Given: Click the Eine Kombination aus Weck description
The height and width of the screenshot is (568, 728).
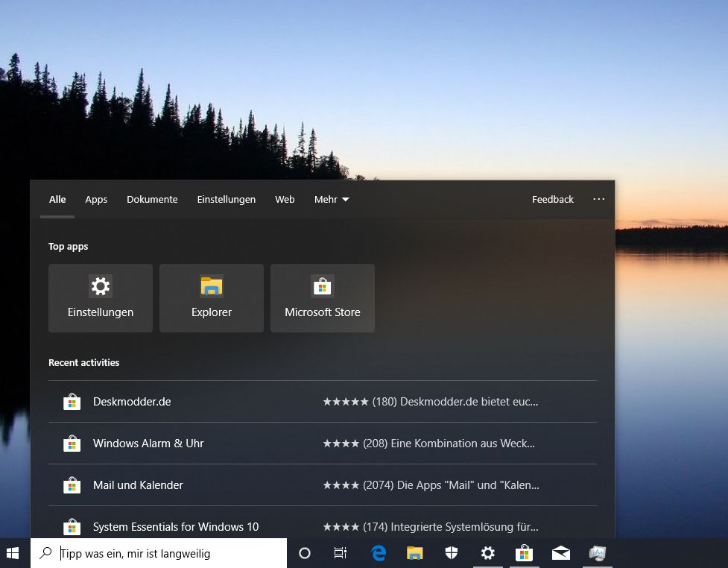Looking at the screenshot, I should [429, 444].
